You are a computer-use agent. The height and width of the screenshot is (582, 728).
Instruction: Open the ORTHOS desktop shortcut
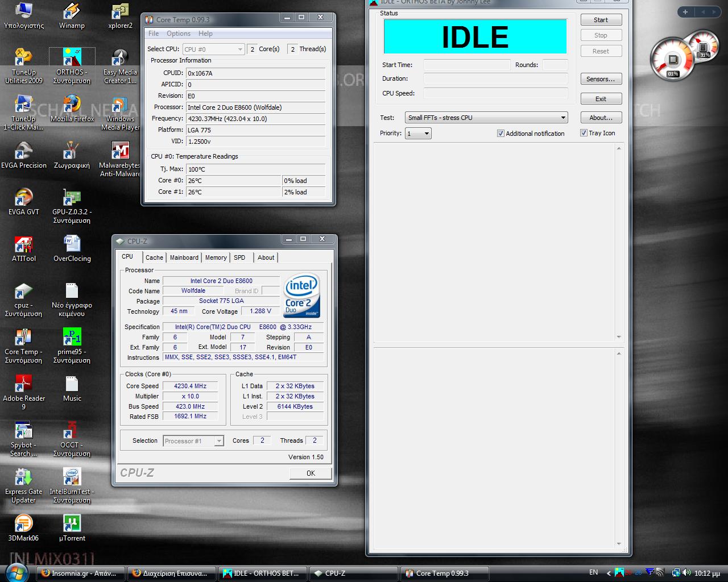(72, 66)
